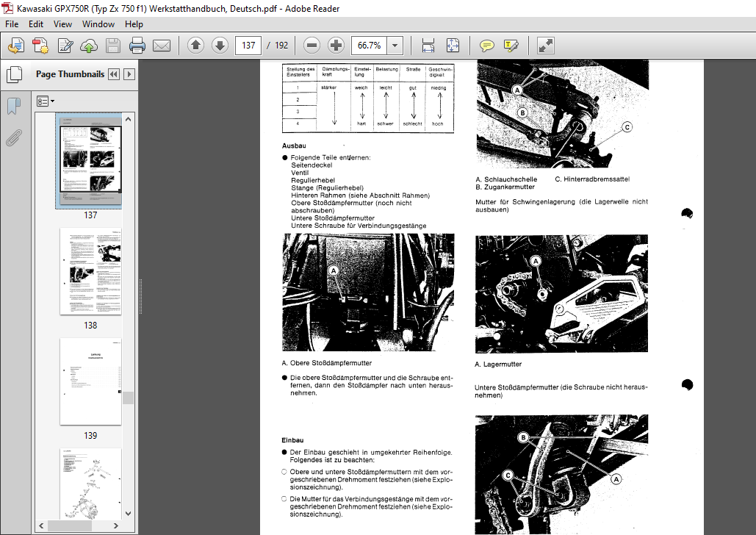Open the File menu
The width and height of the screenshot is (756, 535).
pyautogui.click(x=12, y=24)
